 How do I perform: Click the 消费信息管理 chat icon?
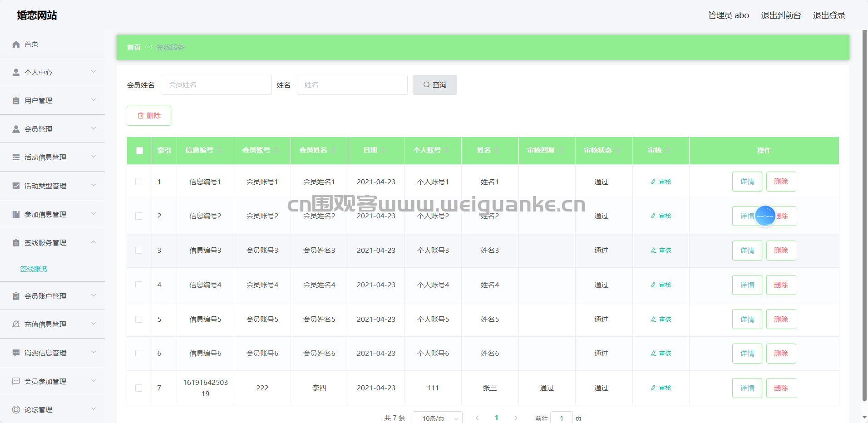pyautogui.click(x=16, y=353)
